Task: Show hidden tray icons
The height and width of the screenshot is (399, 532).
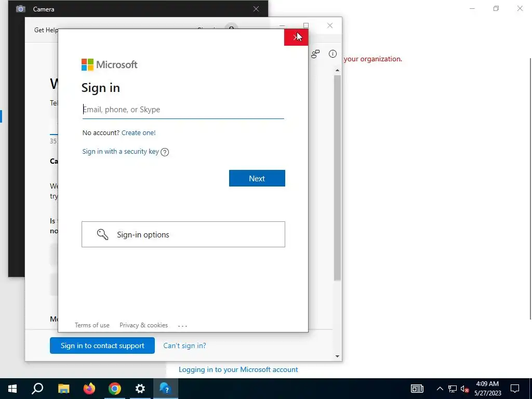Action: [440, 389]
